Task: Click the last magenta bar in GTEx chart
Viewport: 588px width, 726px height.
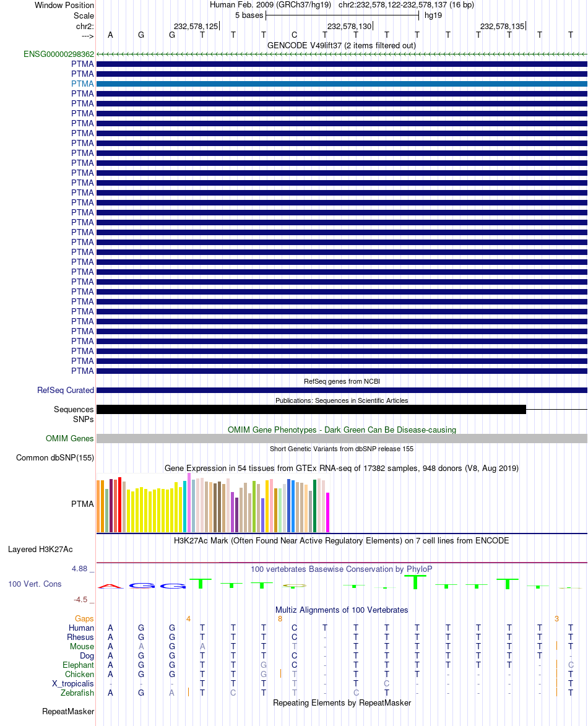Action: [x=328, y=512]
